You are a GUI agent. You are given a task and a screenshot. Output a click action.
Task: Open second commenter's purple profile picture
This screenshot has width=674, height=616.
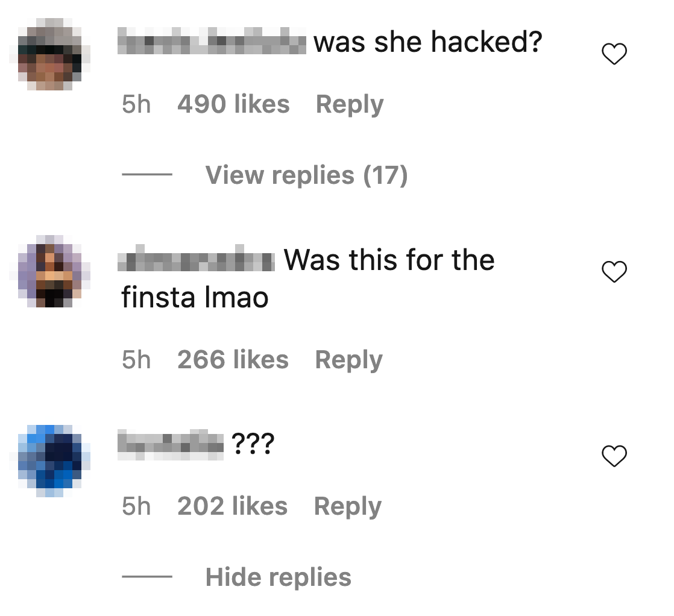(50, 271)
